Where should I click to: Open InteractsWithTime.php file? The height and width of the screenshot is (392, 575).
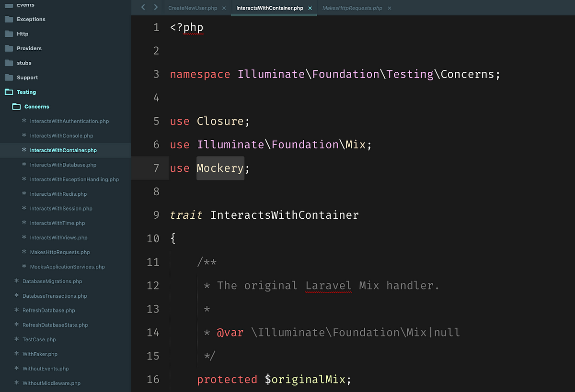pos(57,223)
